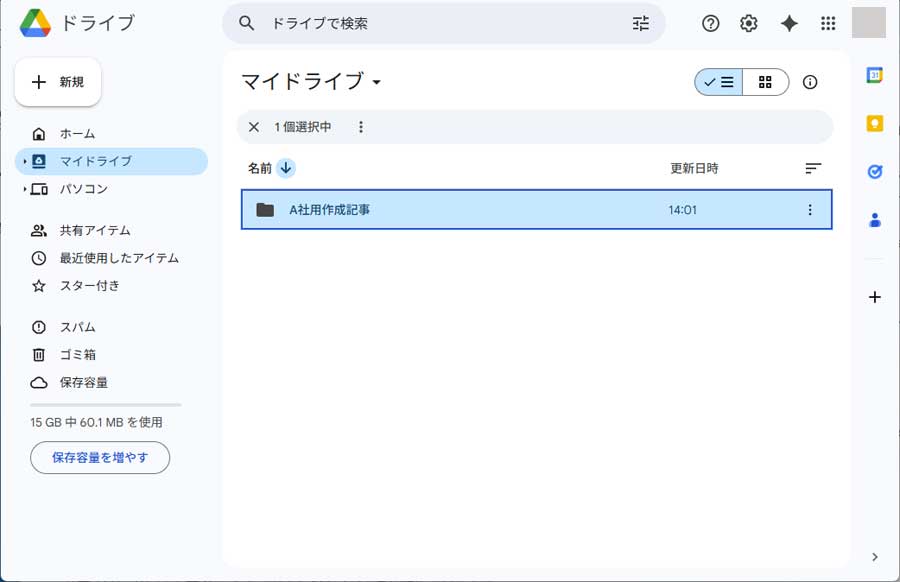Open Google Keep in side panel

[874, 123]
